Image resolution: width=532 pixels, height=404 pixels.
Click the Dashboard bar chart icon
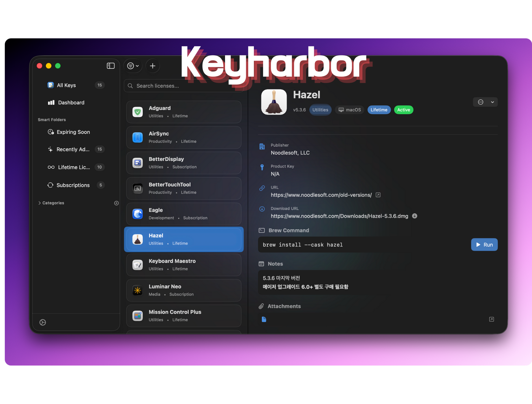(x=51, y=102)
